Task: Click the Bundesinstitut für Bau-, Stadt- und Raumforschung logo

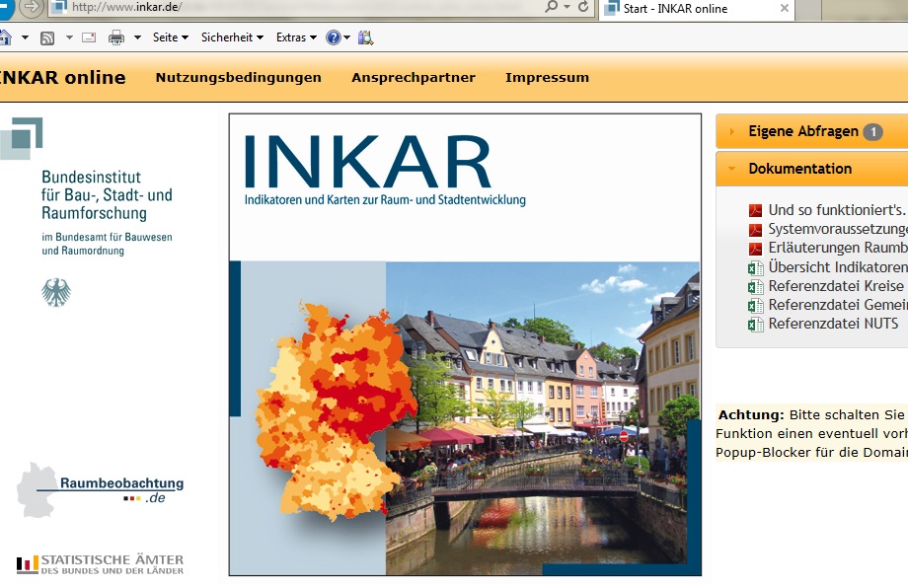Action: pyautogui.click(x=87, y=186)
